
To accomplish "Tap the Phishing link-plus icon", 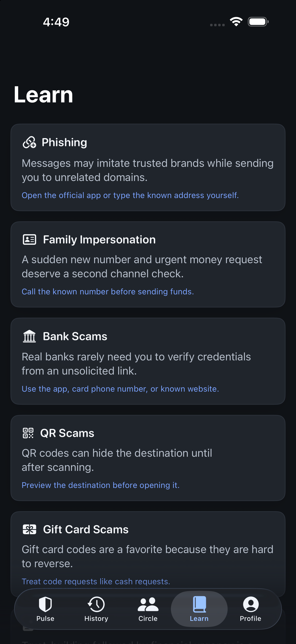I will click(x=29, y=142).
